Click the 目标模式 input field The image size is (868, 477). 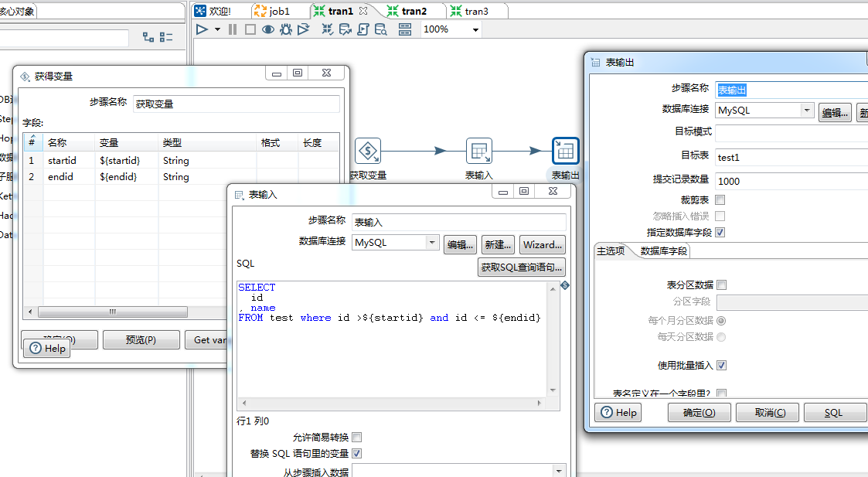tap(791, 133)
